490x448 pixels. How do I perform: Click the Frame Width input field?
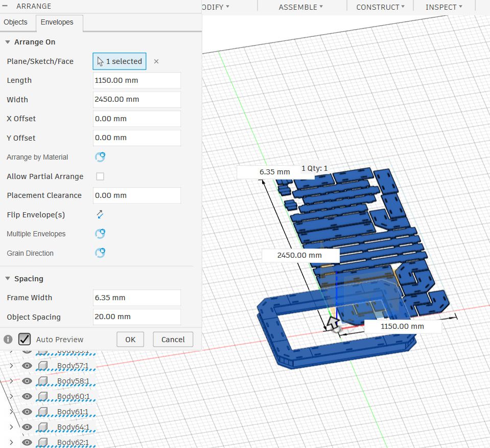tap(137, 298)
